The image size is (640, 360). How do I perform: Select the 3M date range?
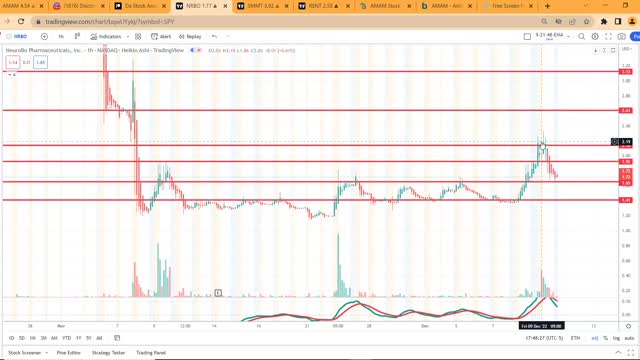tap(43, 338)
